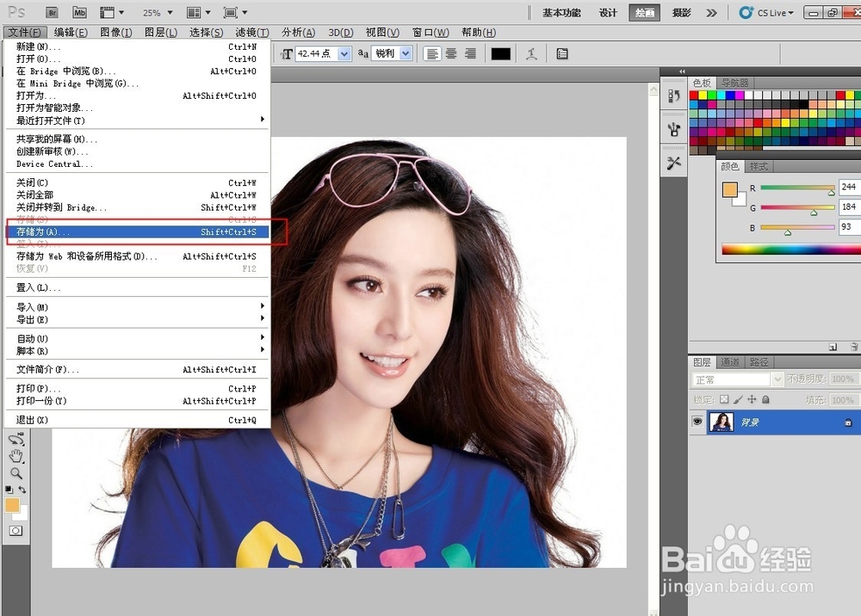
Task: Collapse panels with the double-arrow icon
Action: [x=682, y=71]
